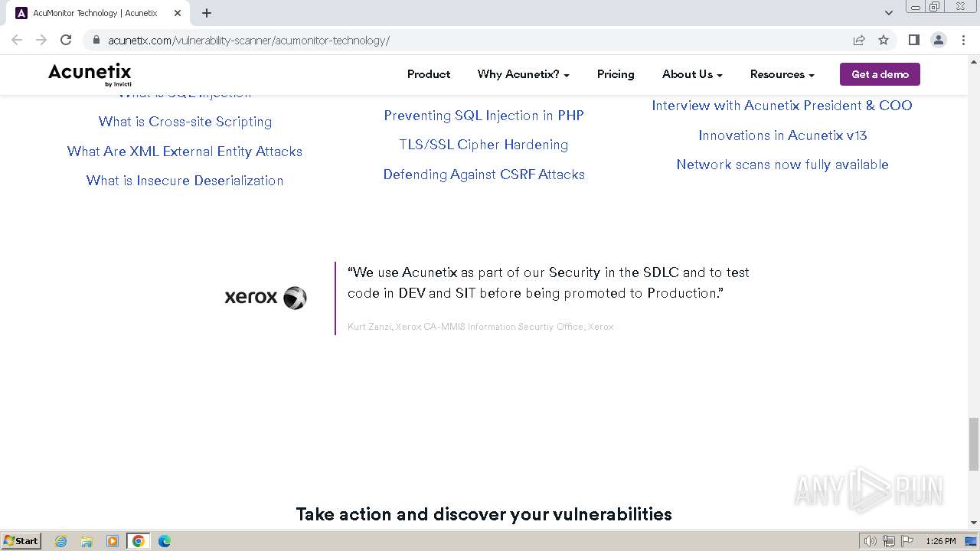This screenshot has height=551, width=980.
Task: Open the Pricing menu item
Action: coord(616,74)
